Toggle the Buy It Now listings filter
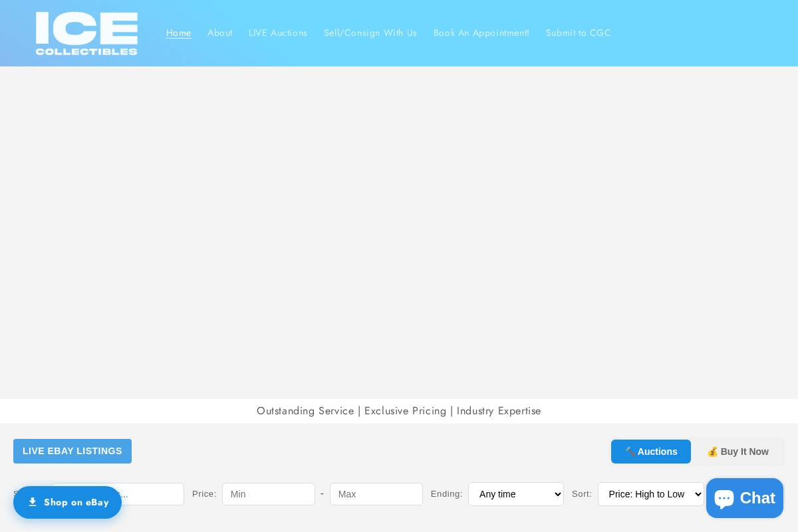The image size is (798, 532). (738, 452)
